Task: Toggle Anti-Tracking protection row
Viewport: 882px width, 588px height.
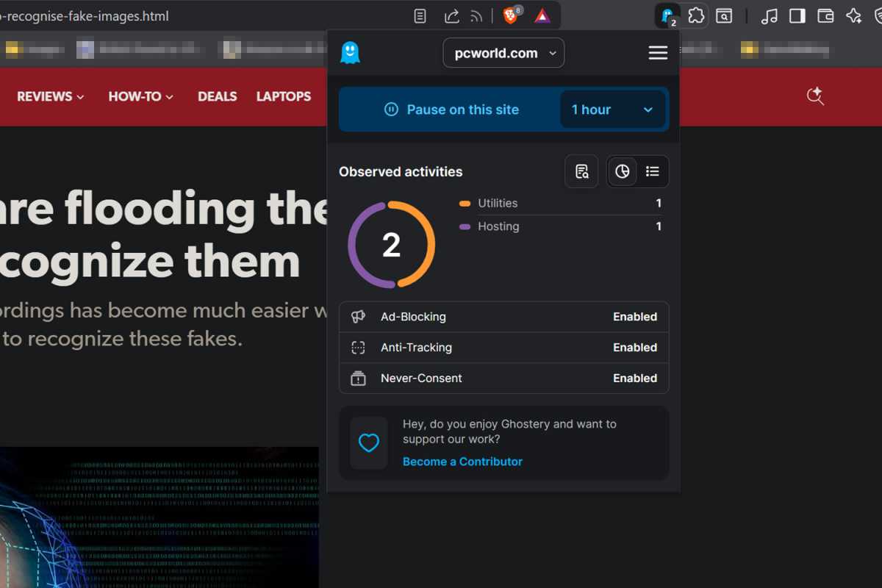Action: [503, 348]
